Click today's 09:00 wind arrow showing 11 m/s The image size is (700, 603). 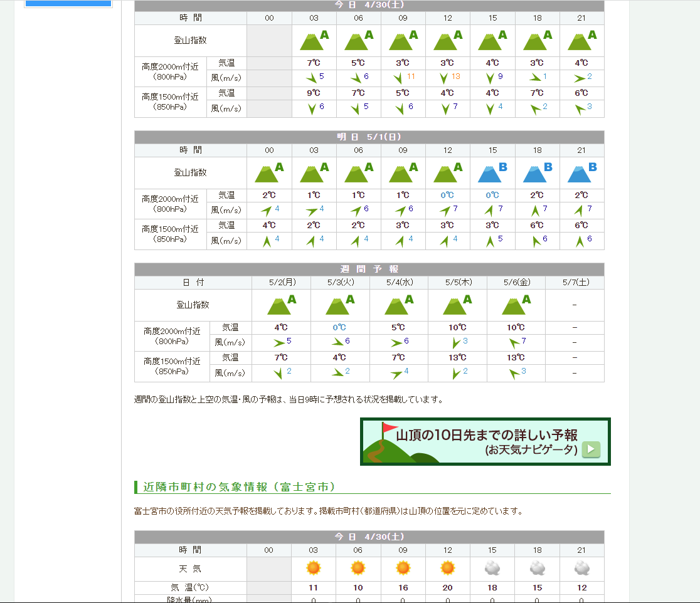[x=398, y=78]
